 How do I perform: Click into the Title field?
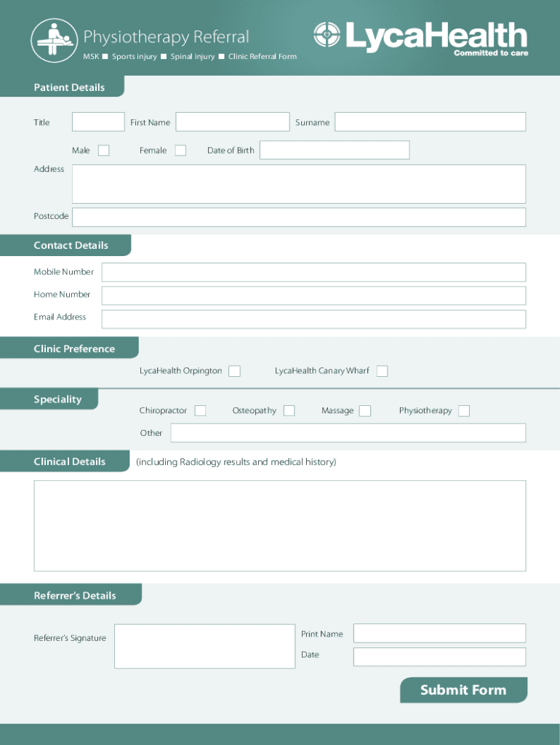pos(98,122)
